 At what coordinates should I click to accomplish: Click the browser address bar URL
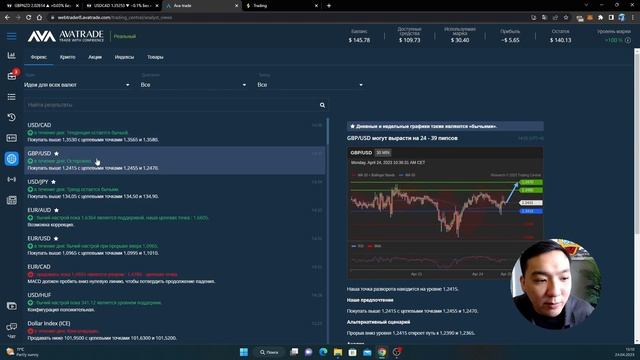pos(115,18)
